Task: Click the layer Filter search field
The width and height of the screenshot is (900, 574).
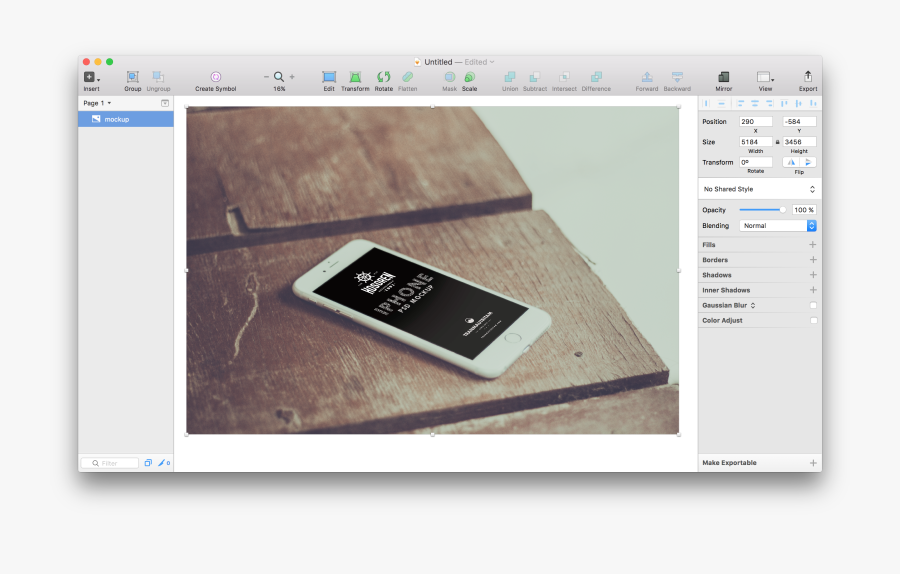Action: pos(110,463)
